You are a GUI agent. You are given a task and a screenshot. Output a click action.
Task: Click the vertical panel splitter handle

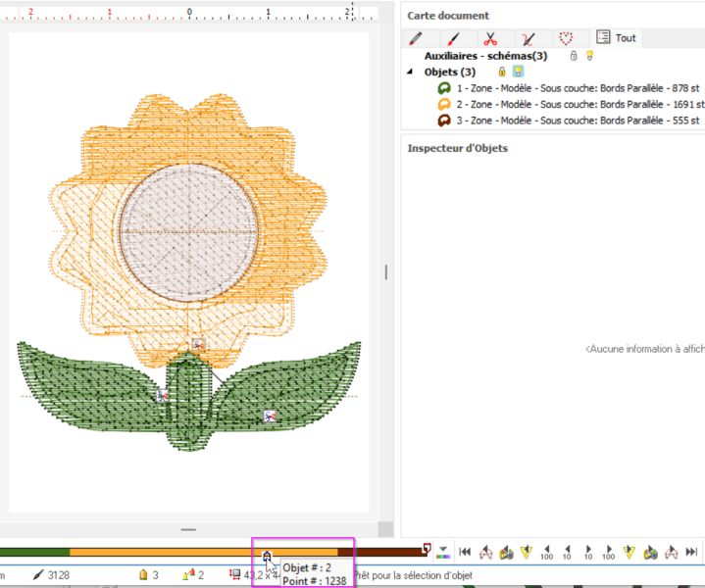coord(385,272)
